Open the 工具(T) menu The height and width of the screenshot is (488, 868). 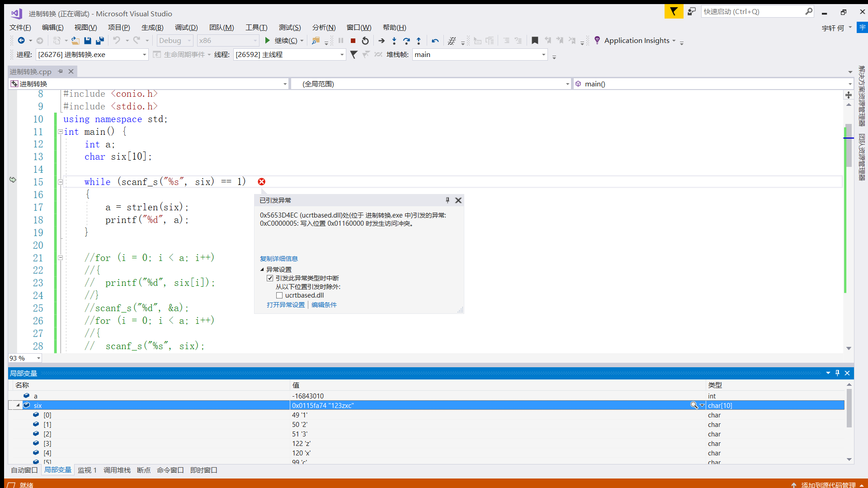click(256, 28)
